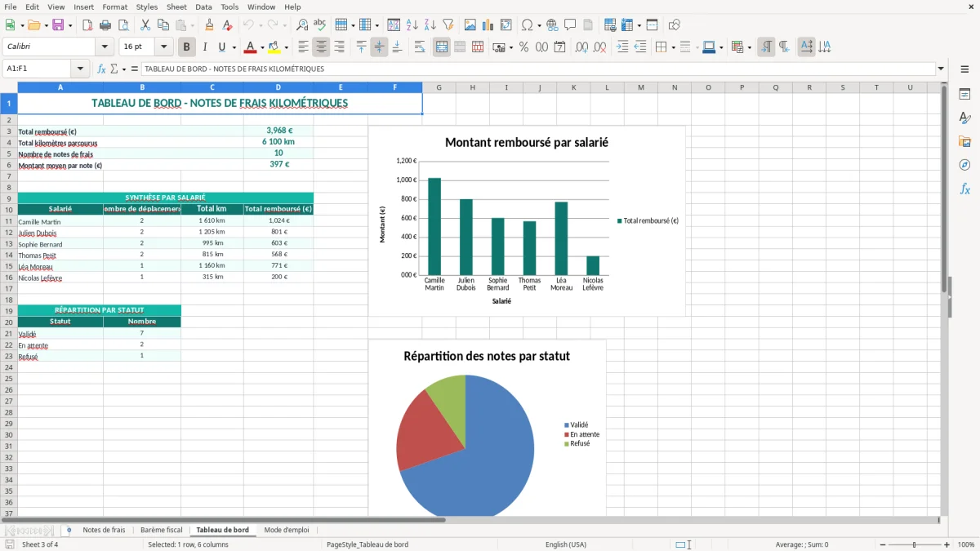The width and height of the screenshot is (980, 551).
Task: Open the Underline style dropdown arrow
Action: [x=233, y=47]
